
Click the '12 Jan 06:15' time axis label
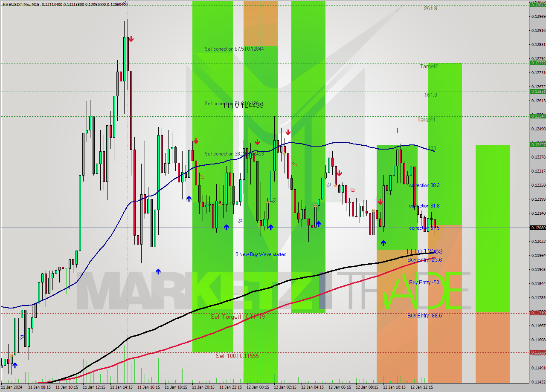340,388
